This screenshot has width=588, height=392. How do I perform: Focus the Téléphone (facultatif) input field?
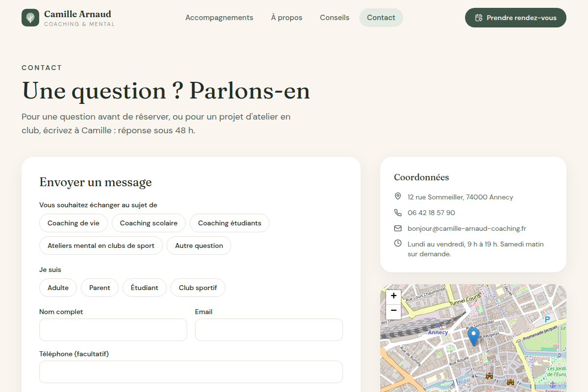(x=191, y=372)
